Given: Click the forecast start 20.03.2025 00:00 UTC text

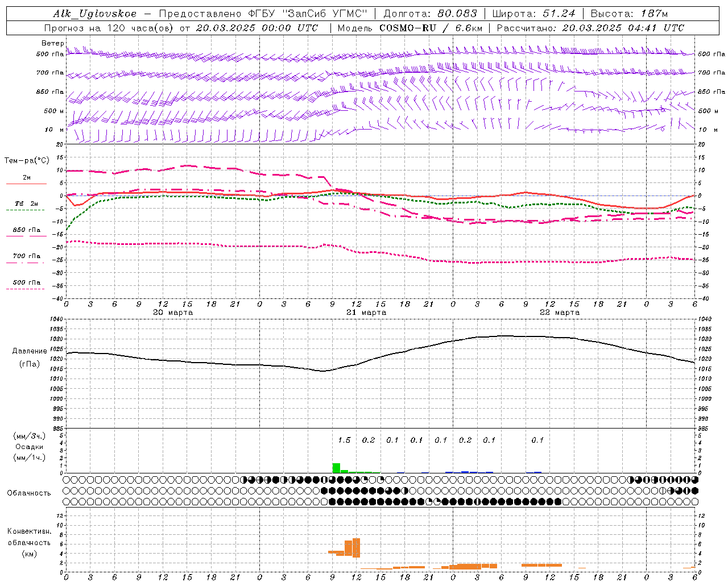Looking at the screenshot, I should 257,28.
